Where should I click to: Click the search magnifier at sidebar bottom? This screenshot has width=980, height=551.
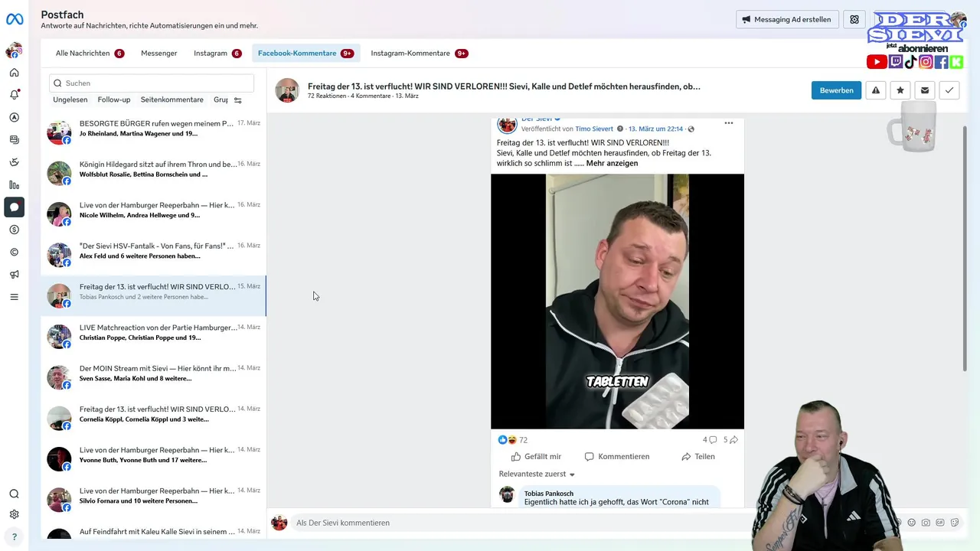pyautogui.click(x=14, y=494)
